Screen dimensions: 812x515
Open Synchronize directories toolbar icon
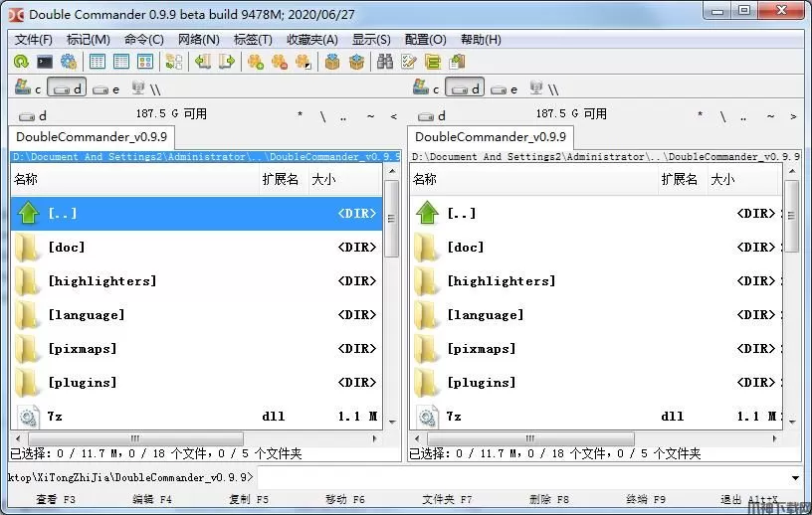point(433,62)
